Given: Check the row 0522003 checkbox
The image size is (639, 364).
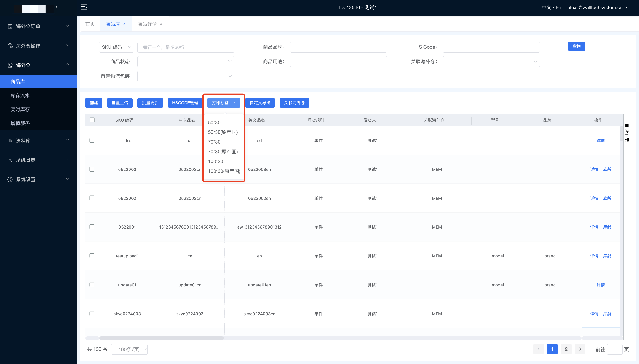Looking at the screenshot, I should point(92,169).
